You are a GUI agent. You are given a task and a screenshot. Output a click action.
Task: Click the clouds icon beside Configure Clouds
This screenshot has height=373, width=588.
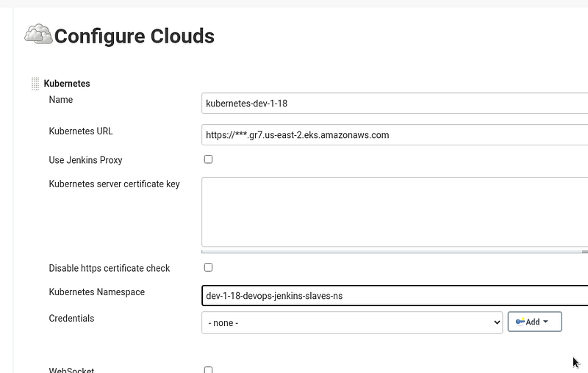coord(38,34)
